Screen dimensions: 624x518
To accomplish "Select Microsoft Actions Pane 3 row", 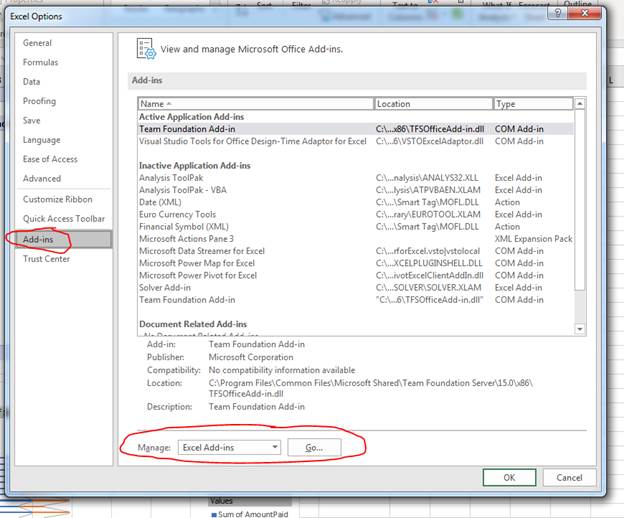I will tap(355, 239).
